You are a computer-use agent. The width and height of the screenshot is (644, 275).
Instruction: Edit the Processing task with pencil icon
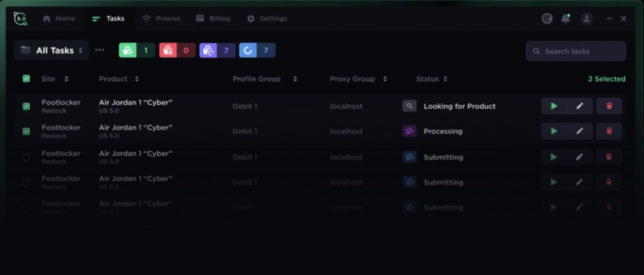click(579, 131)
